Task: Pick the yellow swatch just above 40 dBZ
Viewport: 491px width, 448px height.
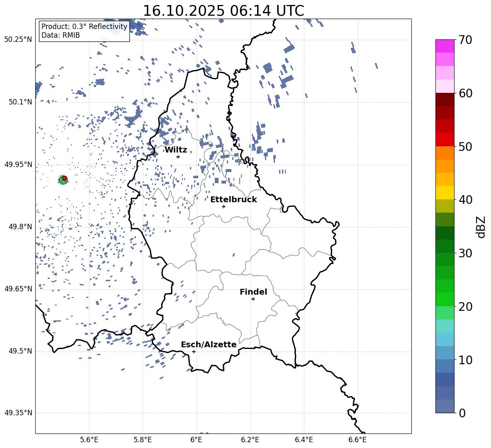Action: point(445,193)
